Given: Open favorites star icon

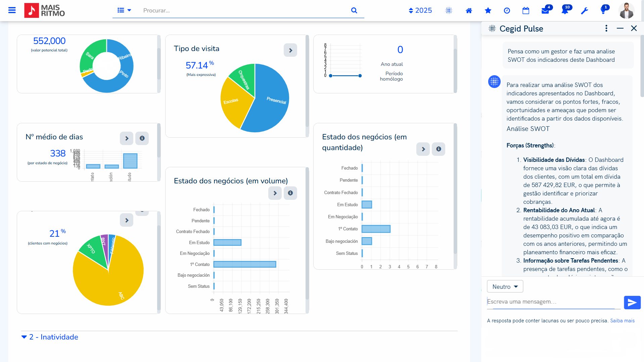Looking at the screenshot, I should point(488,11).
